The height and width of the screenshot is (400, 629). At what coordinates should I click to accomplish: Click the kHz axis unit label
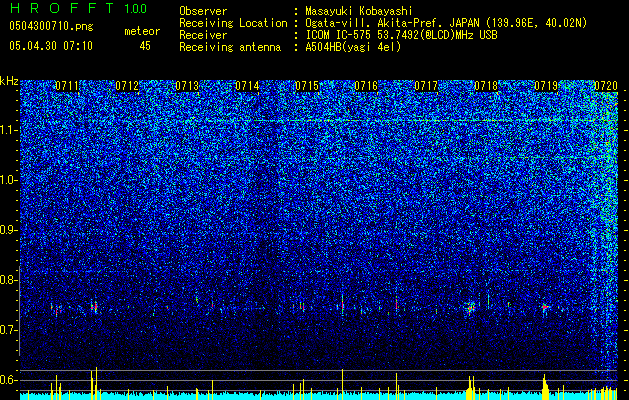click(9, 81)
